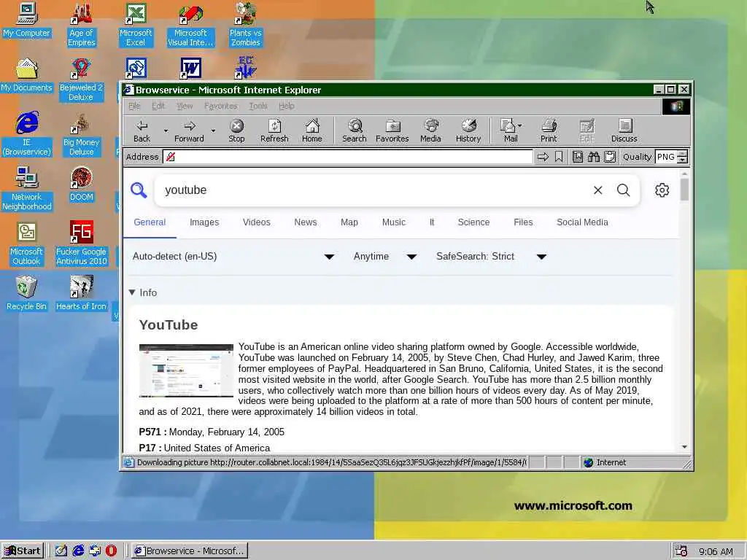The image size is (747, 560).
Task: Open the Tools menu
Action: click(258, 106)
